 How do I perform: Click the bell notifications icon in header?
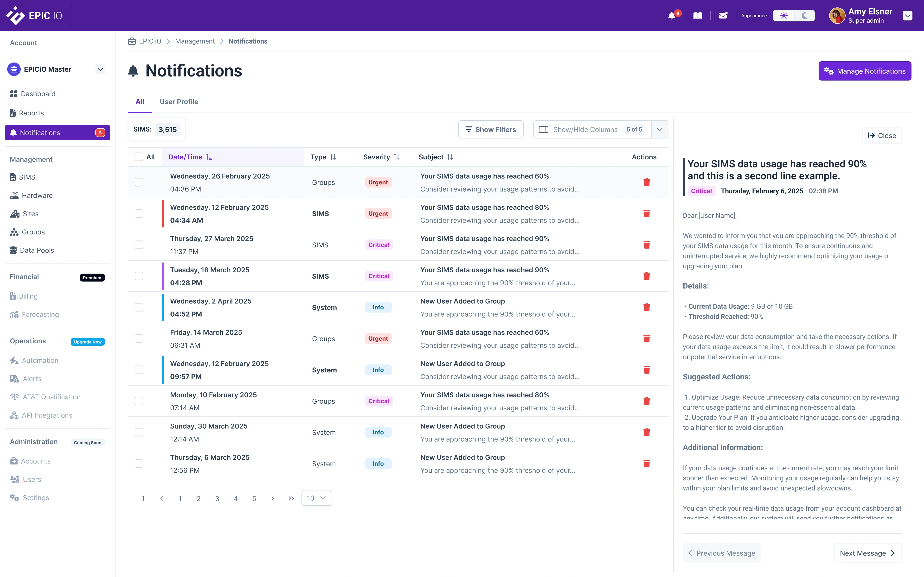pyautogui.click(x=672, y=16)
